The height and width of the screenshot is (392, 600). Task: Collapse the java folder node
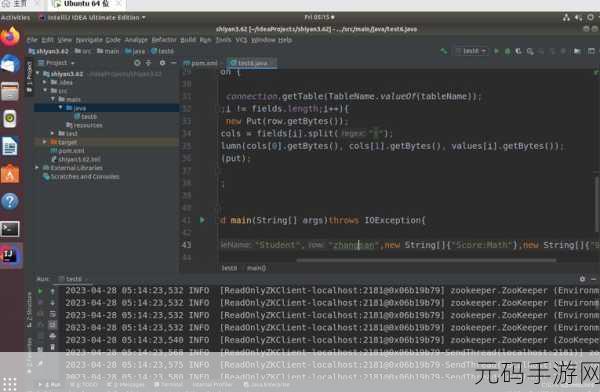[x=60, y=108]
